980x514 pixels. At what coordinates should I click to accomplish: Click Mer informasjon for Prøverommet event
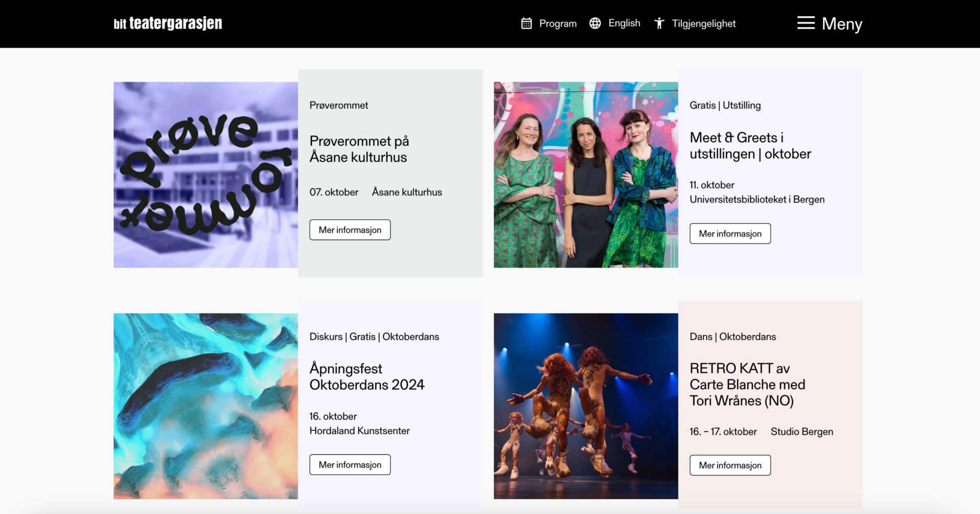350,230
